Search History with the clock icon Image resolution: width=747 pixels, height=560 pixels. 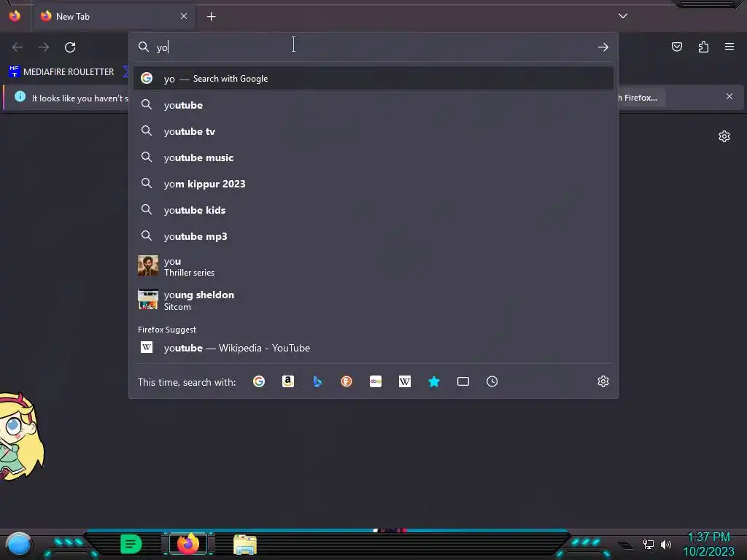pos(492,381)
